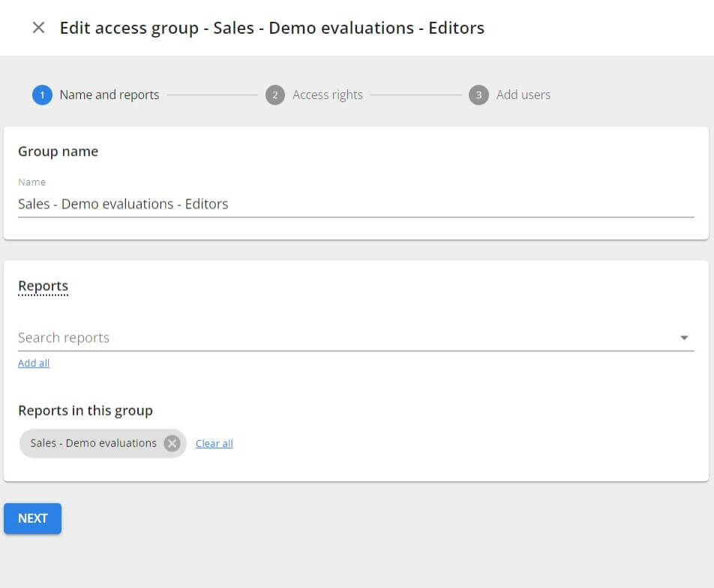Click the Edit access group title text
714x588 pixels.
tap(271, 28)
